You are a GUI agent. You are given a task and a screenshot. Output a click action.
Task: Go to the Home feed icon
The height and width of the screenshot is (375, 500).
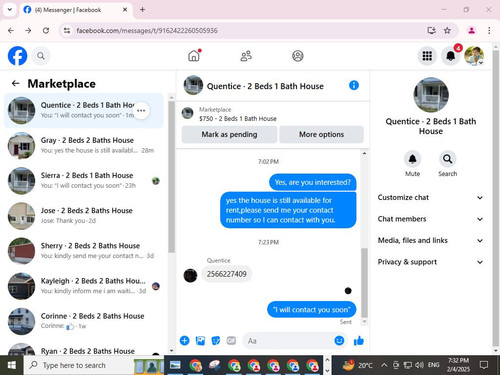194,56
